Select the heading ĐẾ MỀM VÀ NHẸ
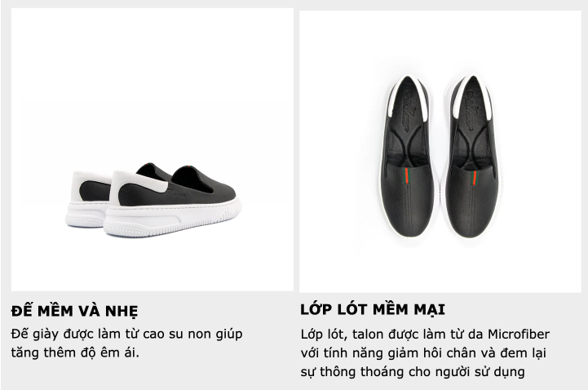 click(x=75, y=311)
